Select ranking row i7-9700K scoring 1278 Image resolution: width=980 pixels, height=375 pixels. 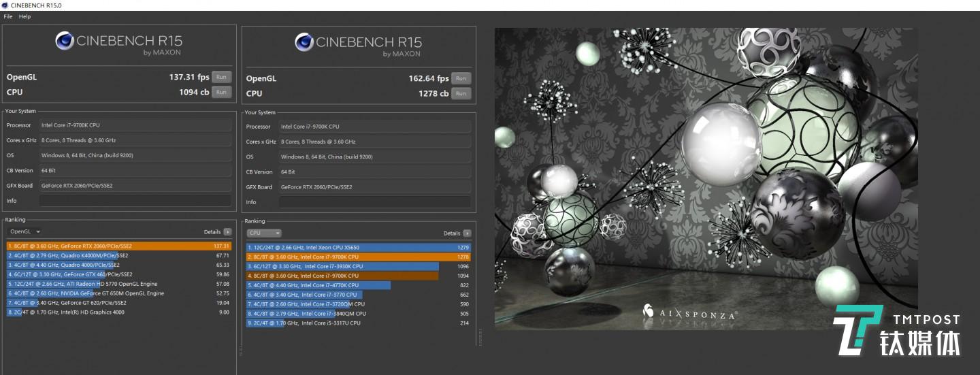359,257
